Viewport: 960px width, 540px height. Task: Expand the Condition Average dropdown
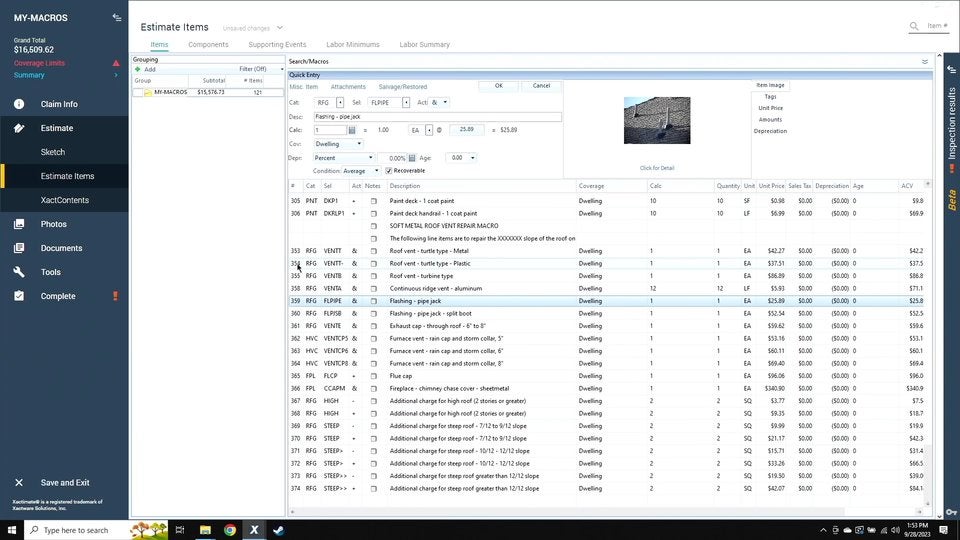360,171
